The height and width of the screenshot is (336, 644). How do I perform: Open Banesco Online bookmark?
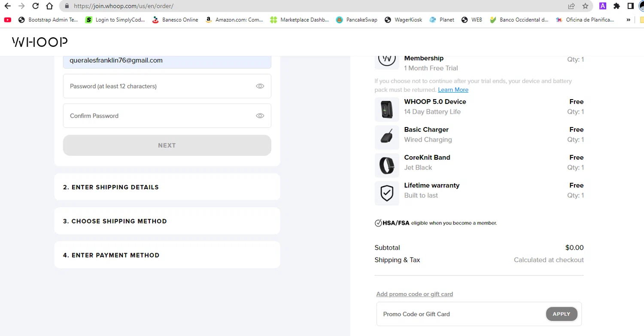click(x=175, y=20)
